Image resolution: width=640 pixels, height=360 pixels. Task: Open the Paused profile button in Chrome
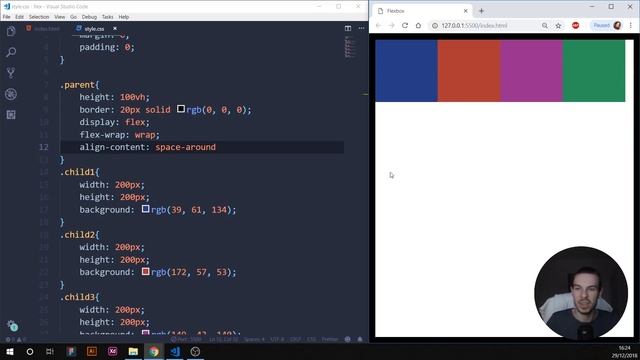point(607,25)
